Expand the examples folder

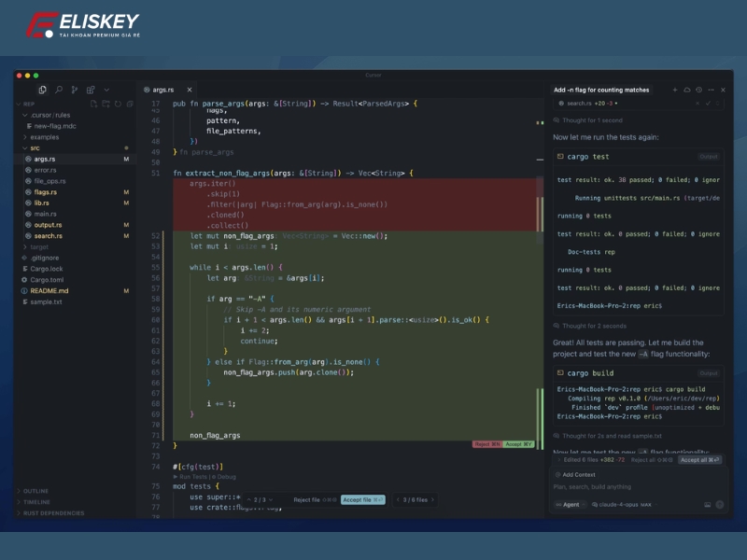point(44,137)
